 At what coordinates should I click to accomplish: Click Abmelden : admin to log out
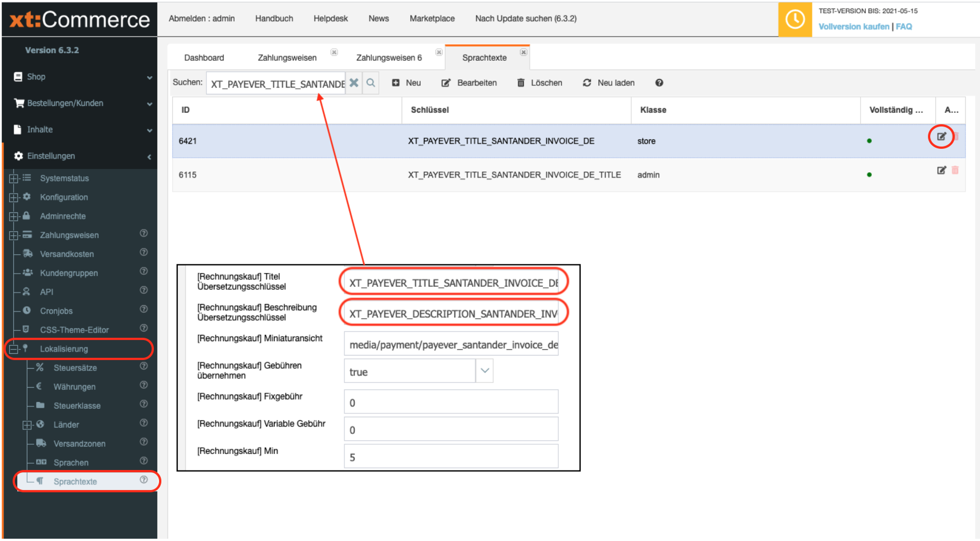201,18
